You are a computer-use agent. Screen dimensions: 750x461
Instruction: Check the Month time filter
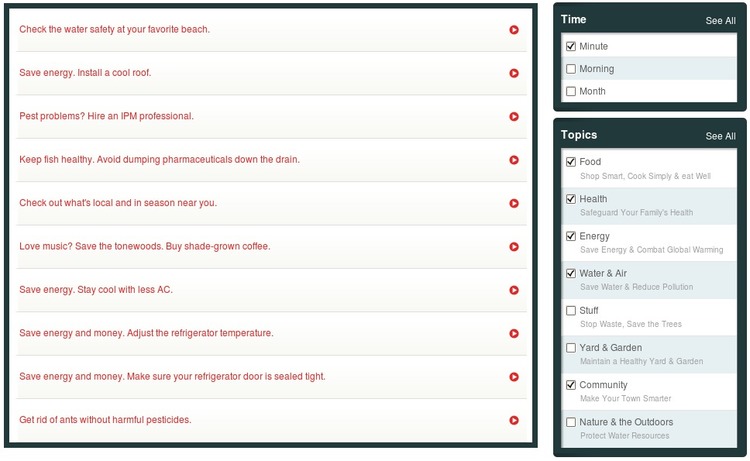pos(571,92)
